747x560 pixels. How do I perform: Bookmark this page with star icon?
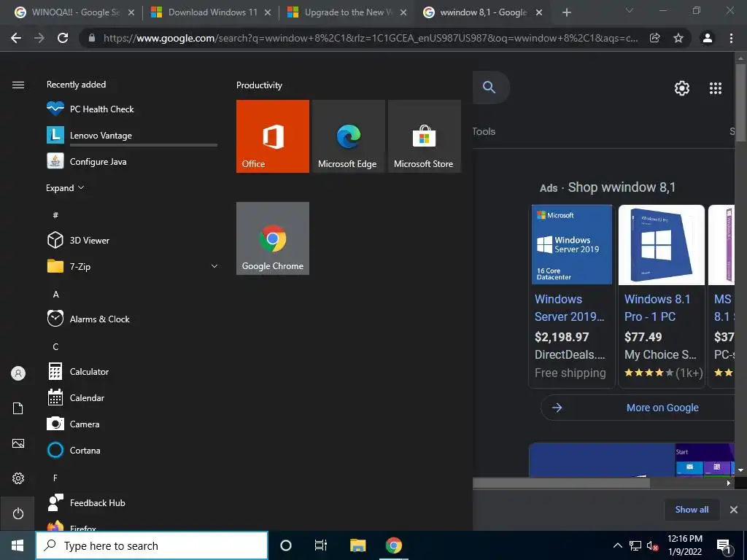[678, 38]
